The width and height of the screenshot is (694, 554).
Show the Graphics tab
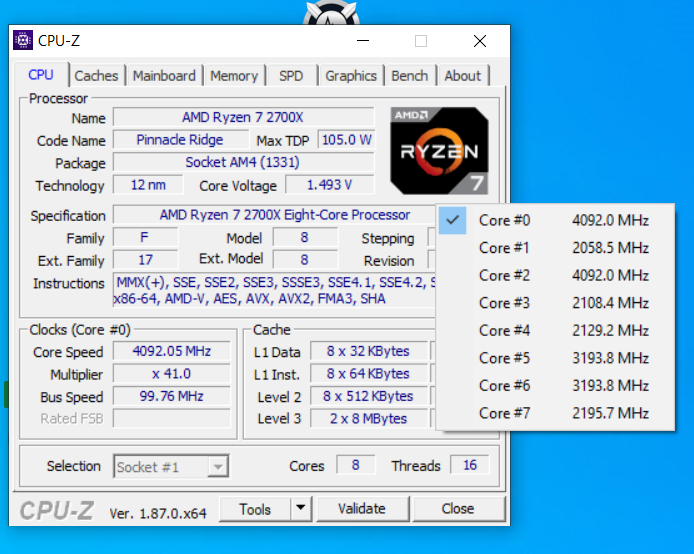coord(351,76)
